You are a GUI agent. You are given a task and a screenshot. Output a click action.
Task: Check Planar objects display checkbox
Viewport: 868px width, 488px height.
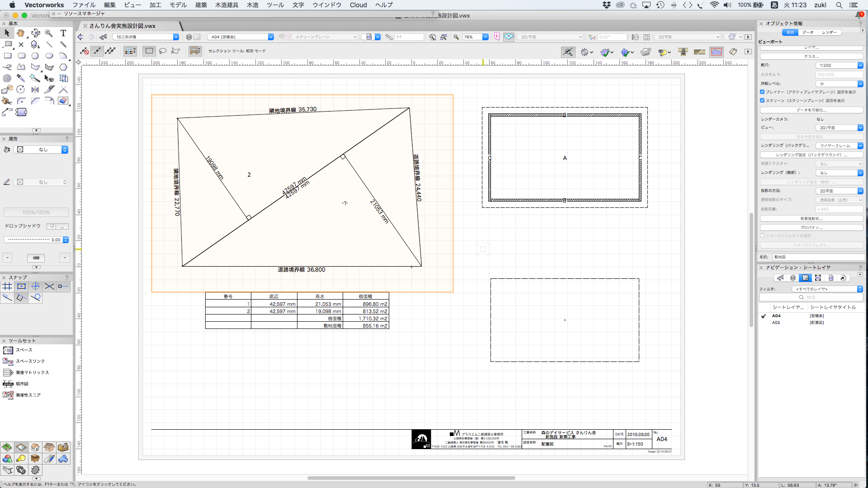pyautogui.click(x=762, y=92)
